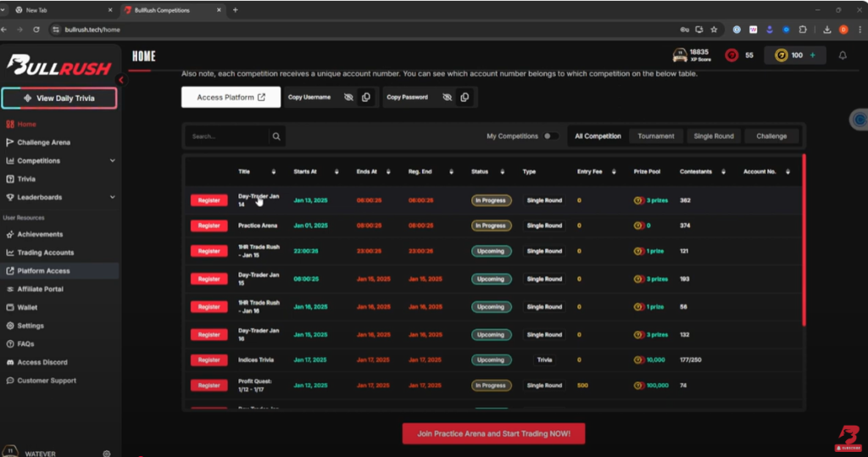This screenshot has height=457, width=868.
Task: Click the red table scrollbar
Action: point(804,240)
